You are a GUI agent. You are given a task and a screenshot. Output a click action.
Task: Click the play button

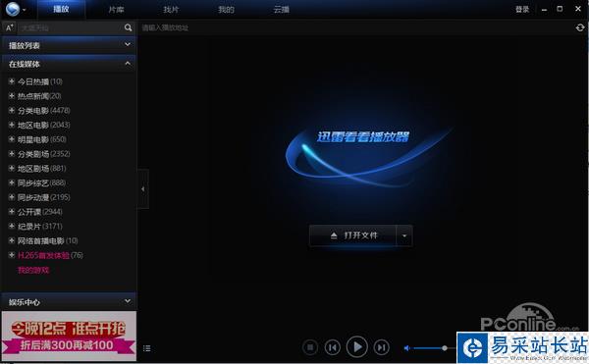pyautogui.click(x=357, y=346)
